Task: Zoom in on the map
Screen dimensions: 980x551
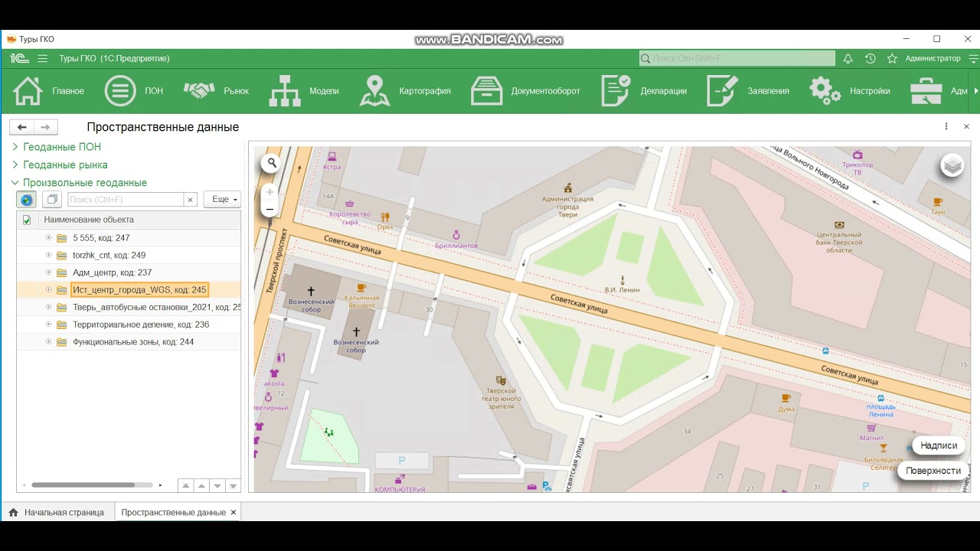Action: (269, 193)
